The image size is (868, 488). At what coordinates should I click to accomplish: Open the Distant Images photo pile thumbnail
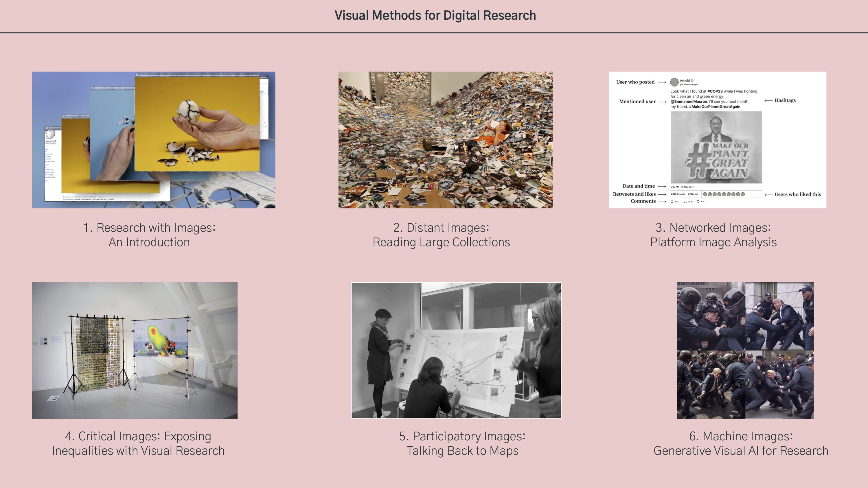[x=445, y=140]
